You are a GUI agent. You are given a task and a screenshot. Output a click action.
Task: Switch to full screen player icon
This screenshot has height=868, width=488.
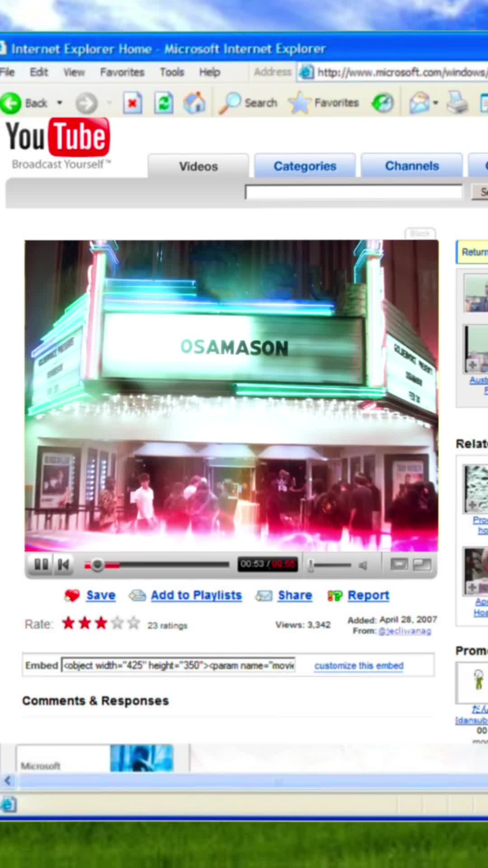tap(422, 564)
